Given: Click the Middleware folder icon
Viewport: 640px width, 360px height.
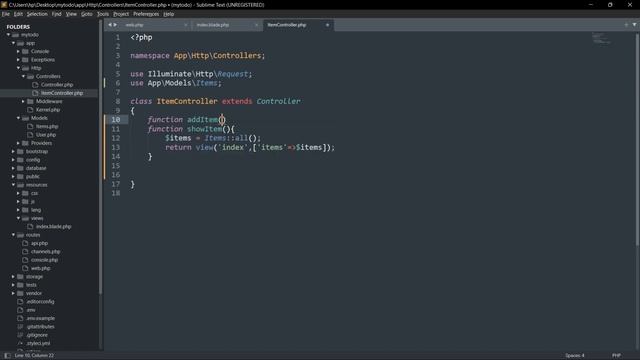Looking at the screenshot, I should tap(30, 101).
